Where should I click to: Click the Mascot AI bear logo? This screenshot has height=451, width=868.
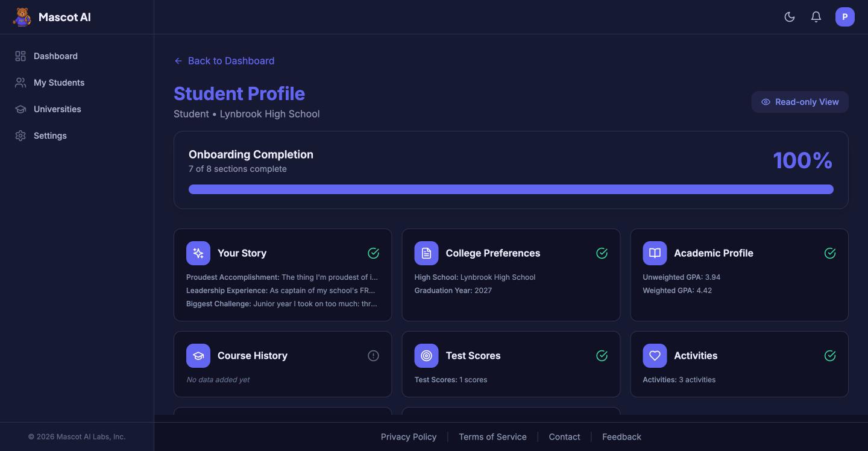coord(22,17)
